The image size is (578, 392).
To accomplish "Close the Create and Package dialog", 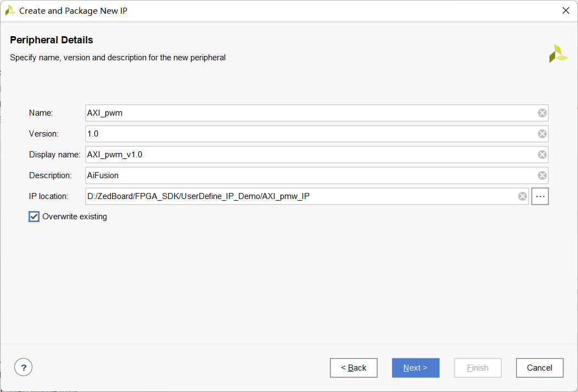I will 566,10.
